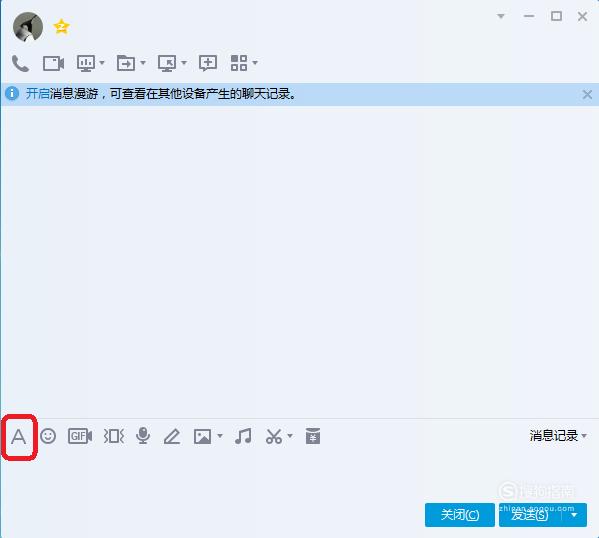The image size is (599, 538).
Task: Click the send picture icon
Action: 202,436
